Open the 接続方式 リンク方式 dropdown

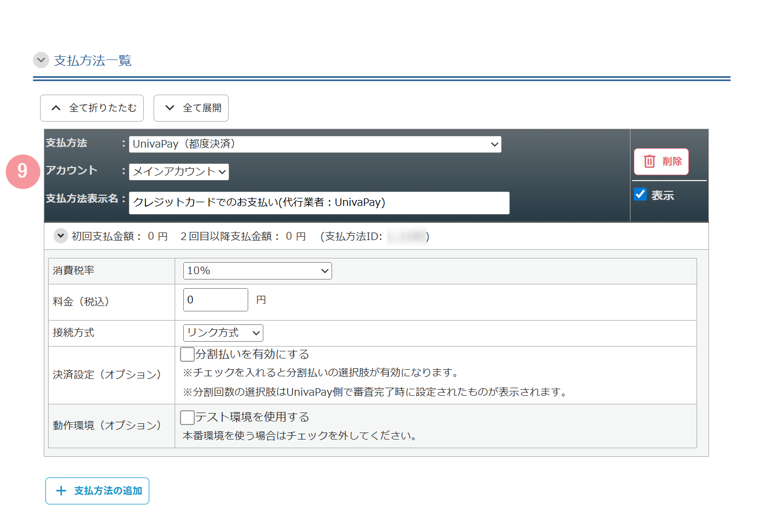point(223,333)
